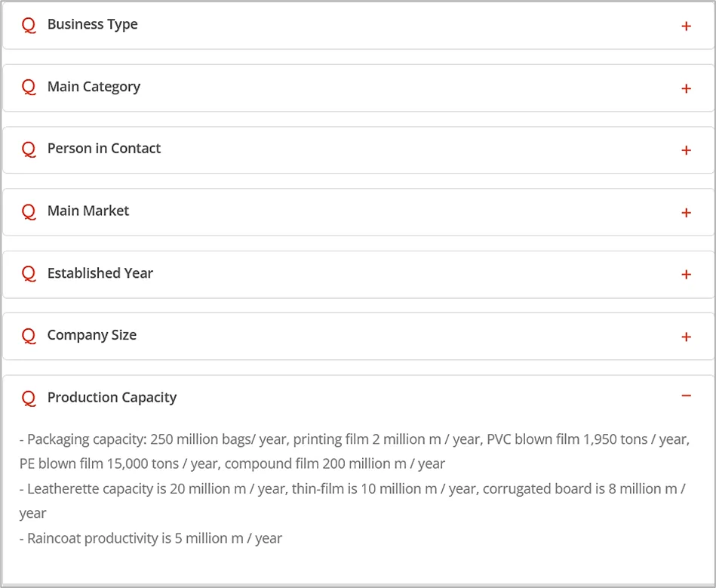716x588 pixels.
Task: Click the Q icon beside Main Market
Action: click(29, 211)
